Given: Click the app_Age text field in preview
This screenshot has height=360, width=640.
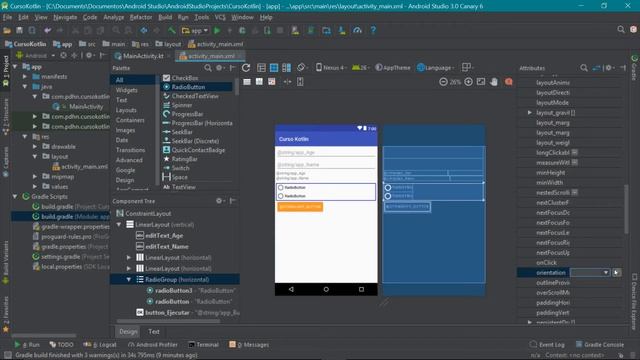Looking at the screenshot, I should pos(325,153).
